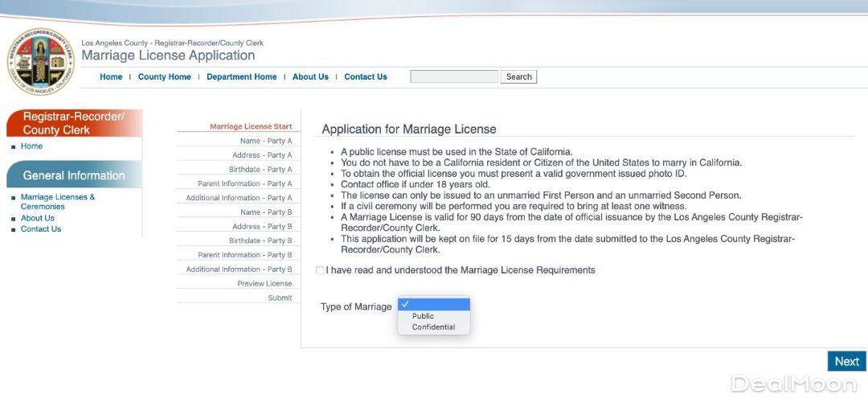
Task: Open About Us in the left sidebar
Action: (x=38, y=219)
